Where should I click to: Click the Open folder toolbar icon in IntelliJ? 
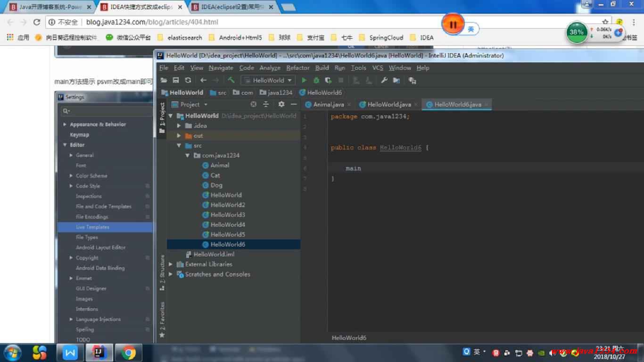pyautogui.click(x=164, y=81)
